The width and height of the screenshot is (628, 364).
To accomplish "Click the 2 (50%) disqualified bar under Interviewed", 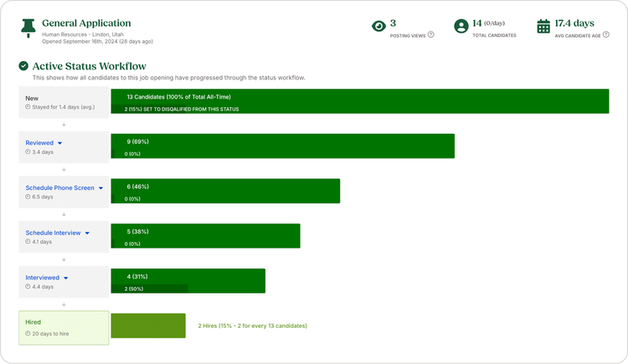I will coord(150,289).
